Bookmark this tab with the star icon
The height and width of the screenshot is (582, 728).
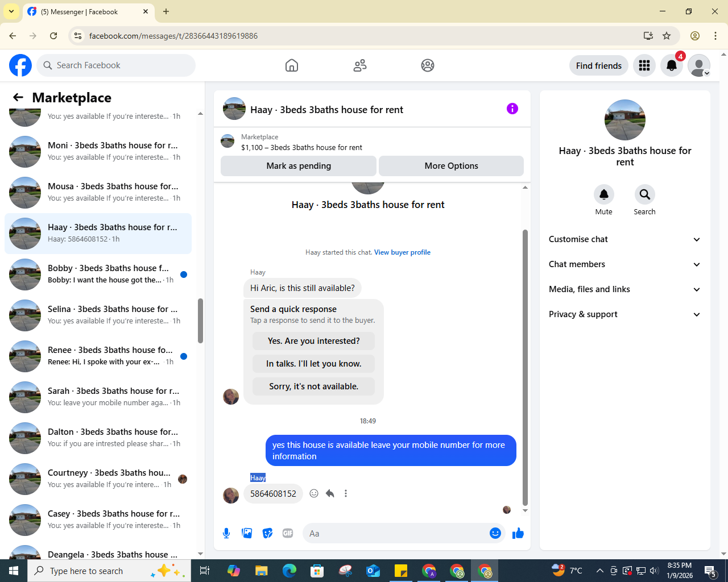click(x=667, y=36)
